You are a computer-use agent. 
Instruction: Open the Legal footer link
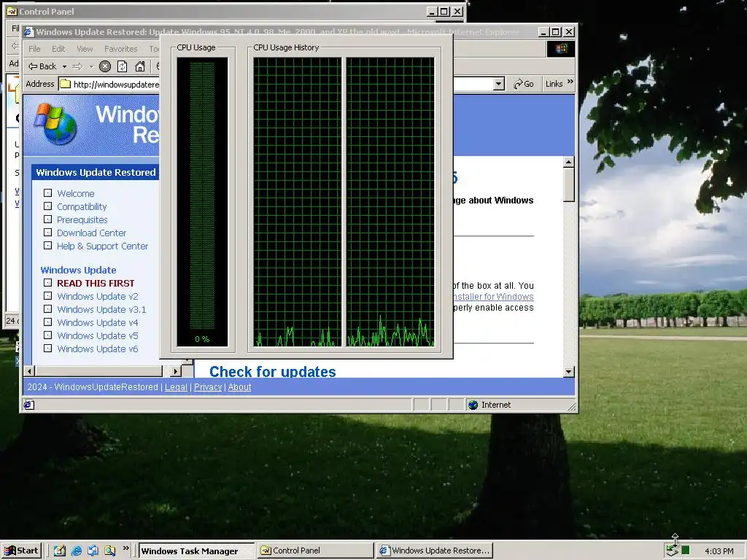click(176, 387)
